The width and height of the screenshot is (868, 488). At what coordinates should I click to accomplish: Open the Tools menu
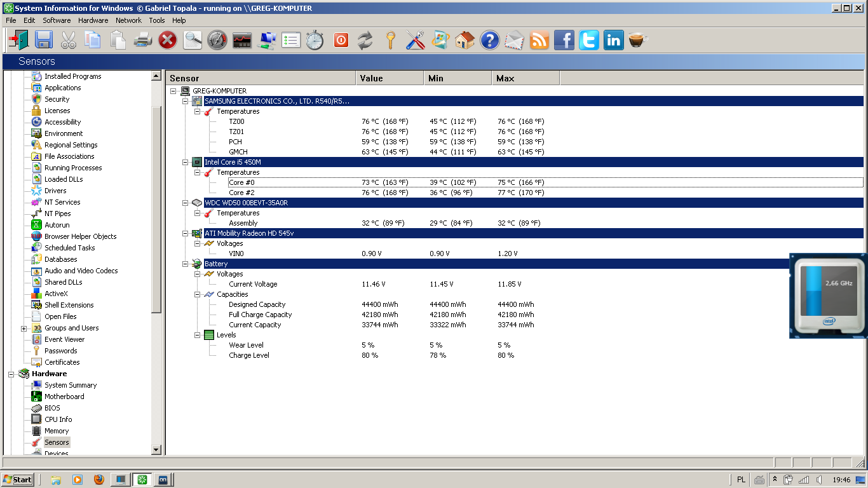click(x=157, y=20)
